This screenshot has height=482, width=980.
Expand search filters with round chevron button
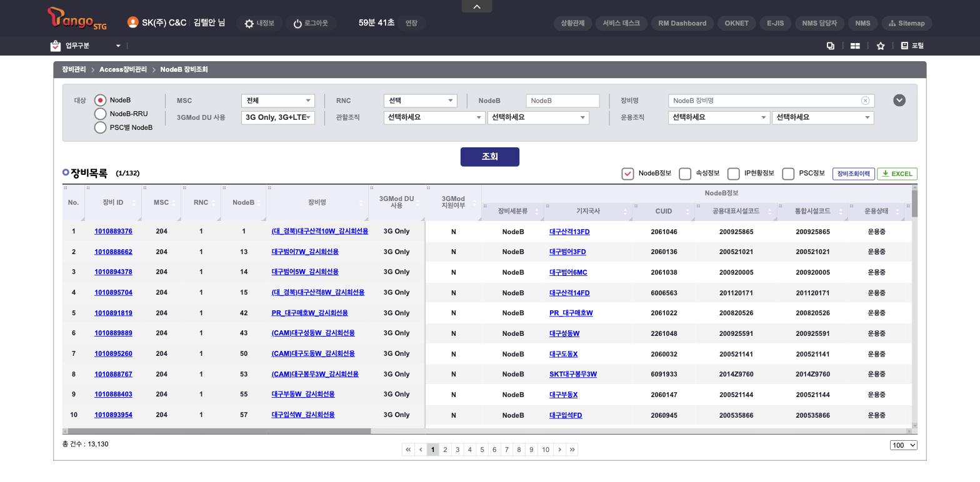[899, 101]
